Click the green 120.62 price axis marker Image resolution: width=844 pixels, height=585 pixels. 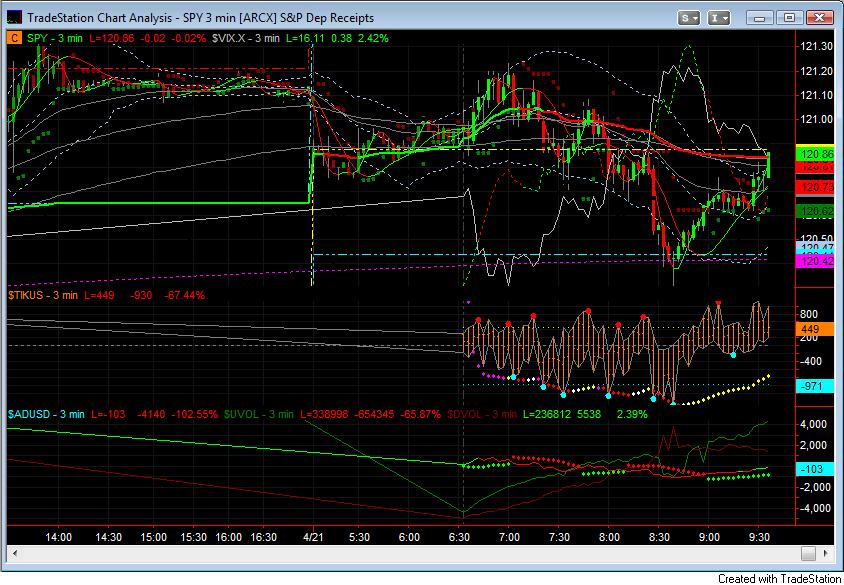tap(814, 212)
